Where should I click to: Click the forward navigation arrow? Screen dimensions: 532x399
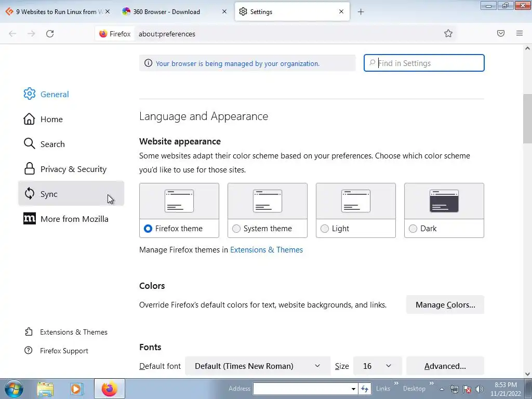click(31, 34)
